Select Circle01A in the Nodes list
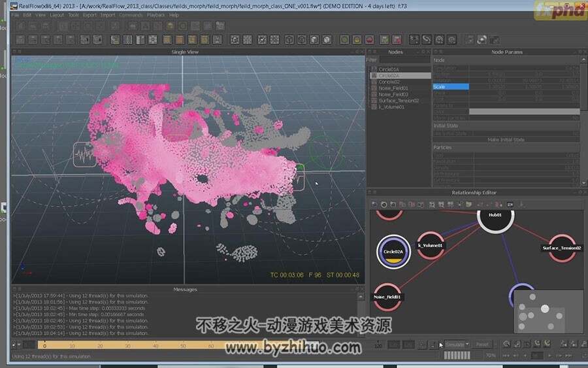588x368 pixels. pyautogui.click(x=389, y=69)
